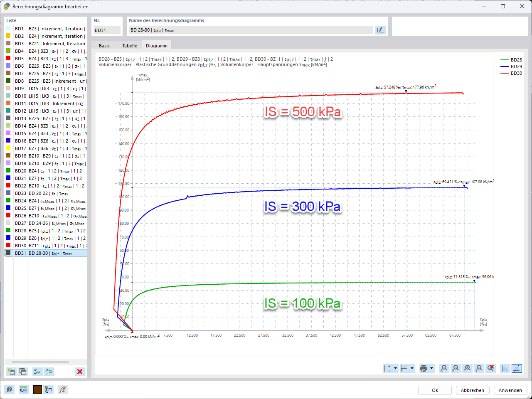The height and width of the screenshot is (399, 532).
Task: Click the fx formula visibility icon
Action: 62,389
